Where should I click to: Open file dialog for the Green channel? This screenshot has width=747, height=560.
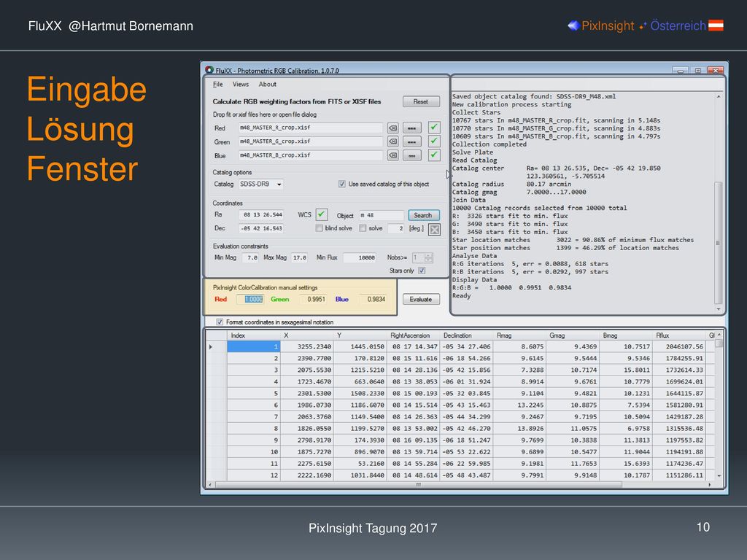(412, 141)
